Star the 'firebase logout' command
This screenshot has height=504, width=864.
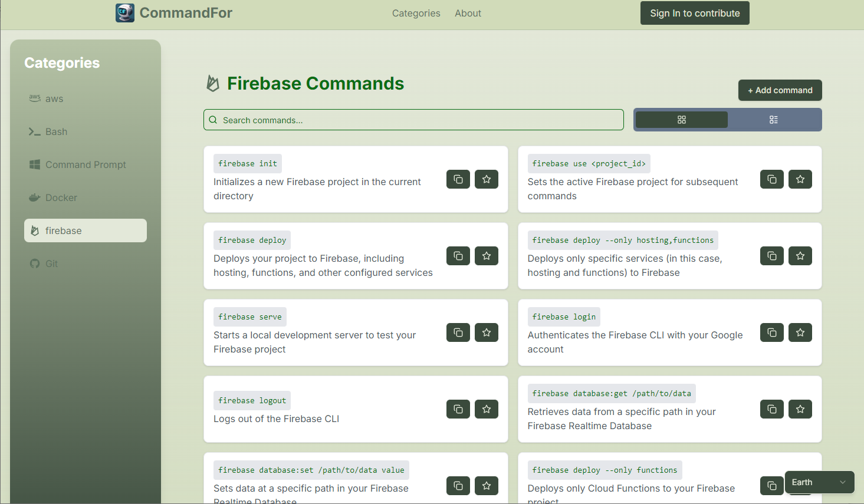tap(487, 409)
